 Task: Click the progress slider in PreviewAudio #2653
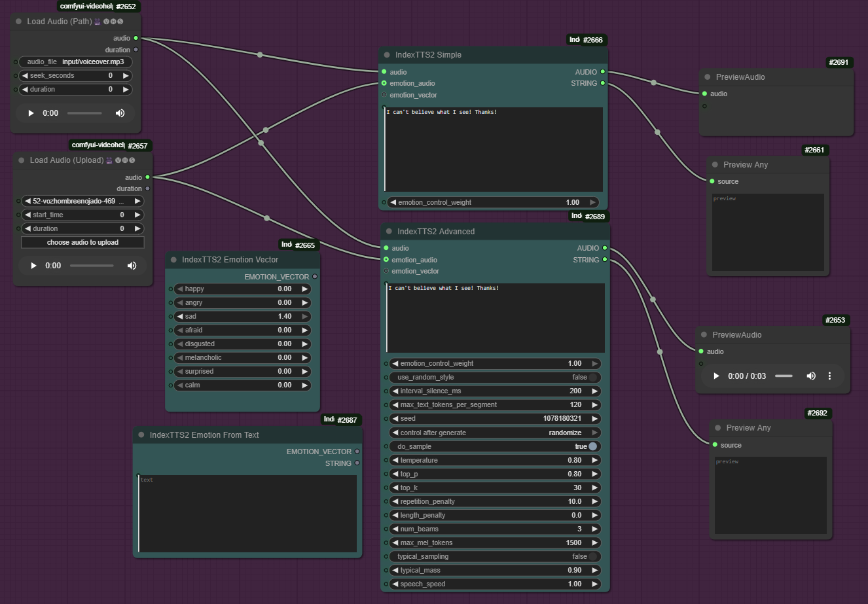click(x=784, y=376)
